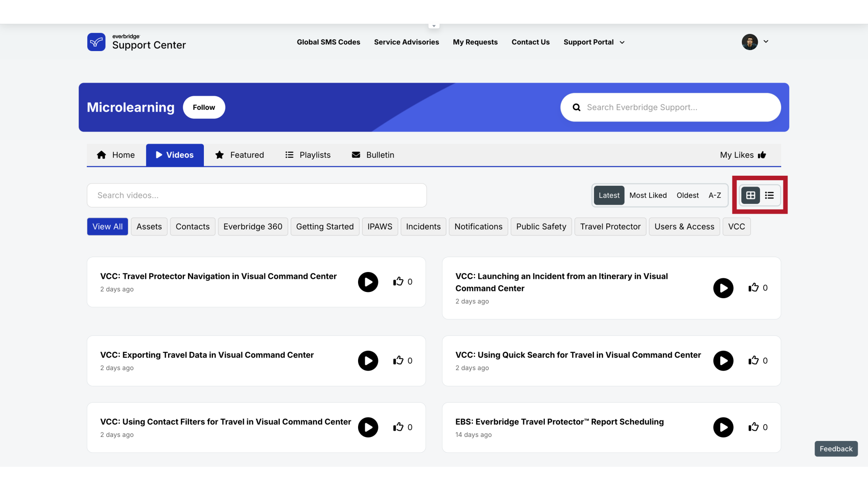Play VCC Travel Protector Navigation video
Image resolution: width=868 pixels, height=488 pixels.
tap(368, 282)
